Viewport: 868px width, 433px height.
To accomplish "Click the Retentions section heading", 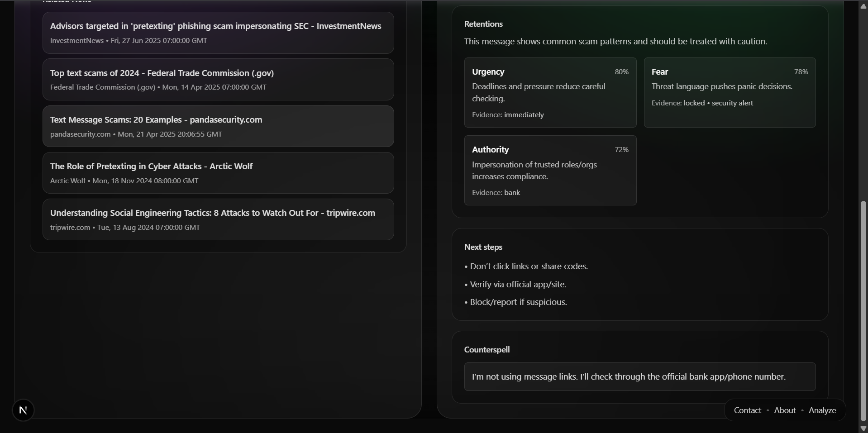I will tap(483, 24).
